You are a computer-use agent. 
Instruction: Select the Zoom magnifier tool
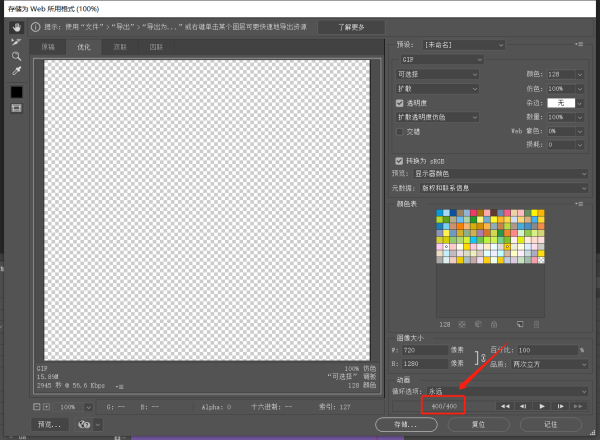(x=16, y=57)
